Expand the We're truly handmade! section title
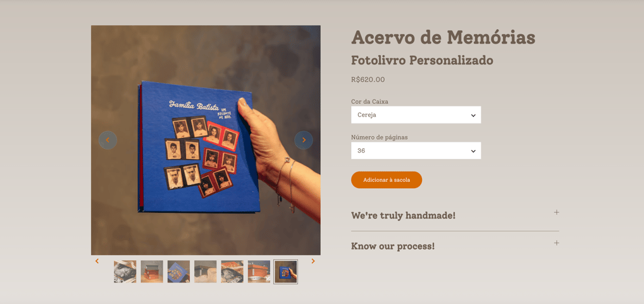The width and height of the screenshot is (644, 304). (404, 215)
